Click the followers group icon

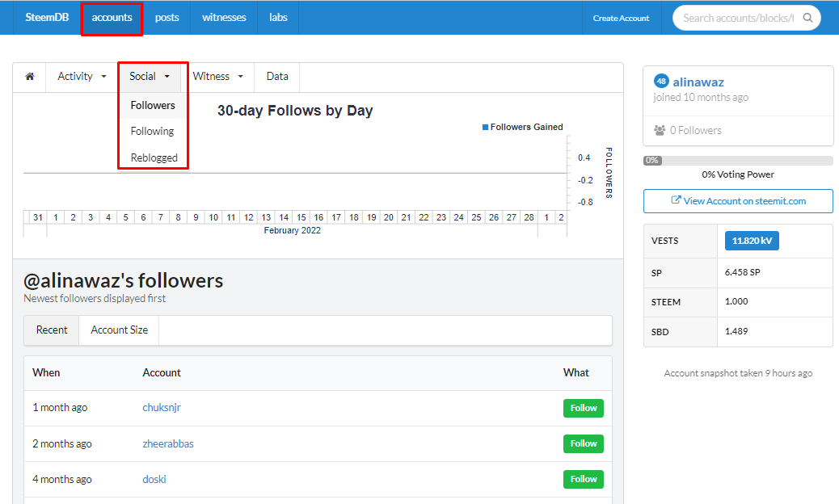coord(660,130)
